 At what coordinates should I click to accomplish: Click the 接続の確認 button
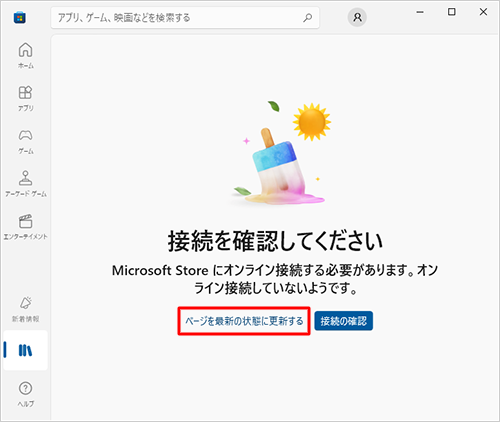(344, 321)
